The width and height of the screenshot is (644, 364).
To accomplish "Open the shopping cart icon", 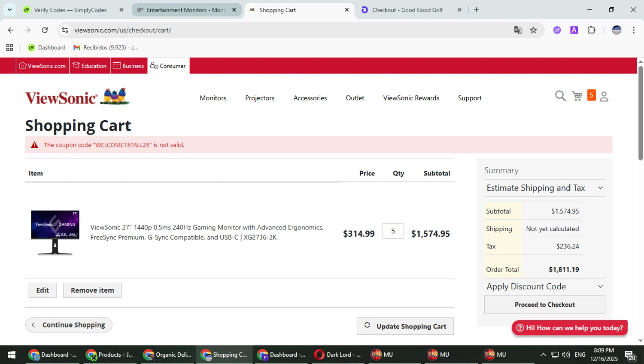I will pos(577,96).
